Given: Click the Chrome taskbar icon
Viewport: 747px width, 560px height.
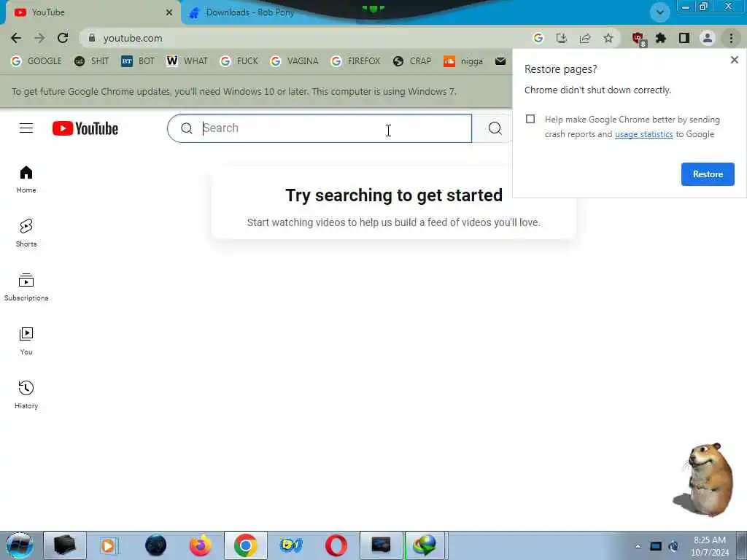Looking at the screenshot, I should [x=245, y=545].
